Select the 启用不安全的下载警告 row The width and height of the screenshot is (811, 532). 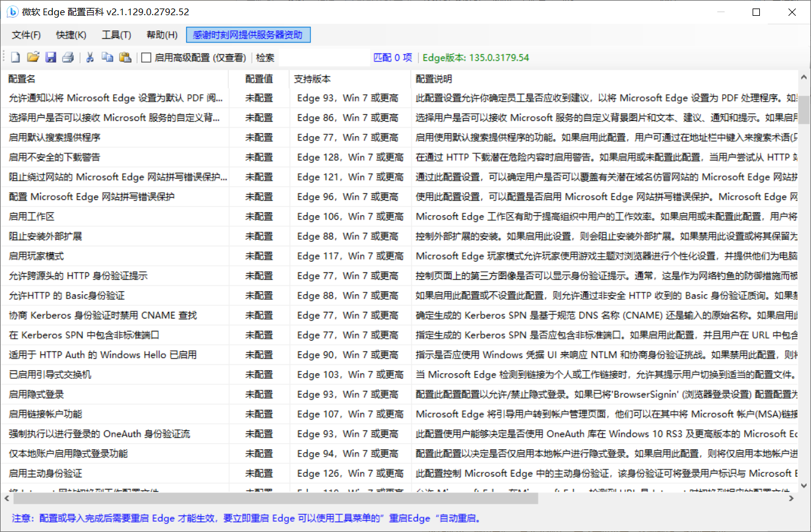point(400,157)
